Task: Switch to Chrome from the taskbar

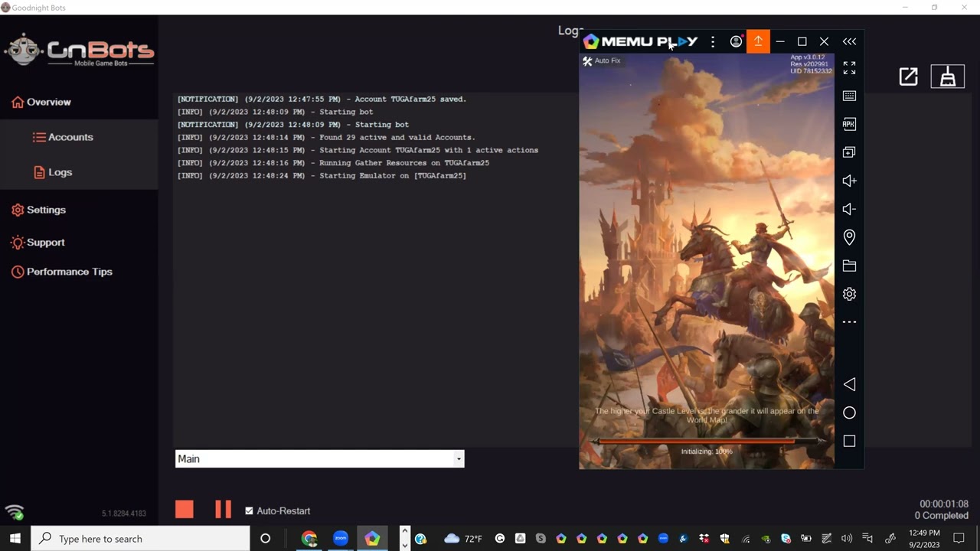Action: 309,539
